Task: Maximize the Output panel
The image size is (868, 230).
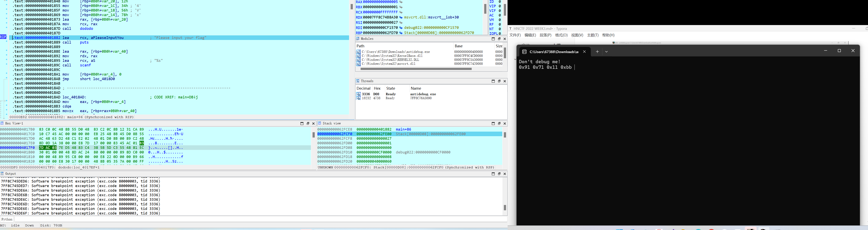Action: click(493, 174)
